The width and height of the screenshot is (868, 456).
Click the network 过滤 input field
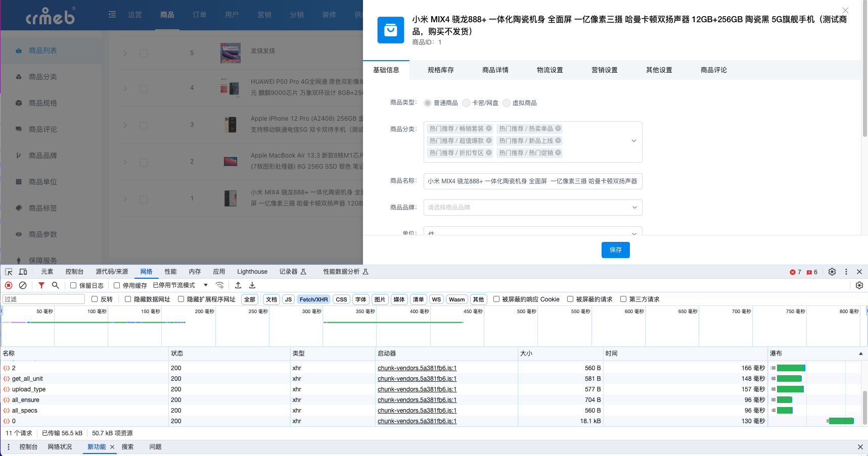coord(43,299)
